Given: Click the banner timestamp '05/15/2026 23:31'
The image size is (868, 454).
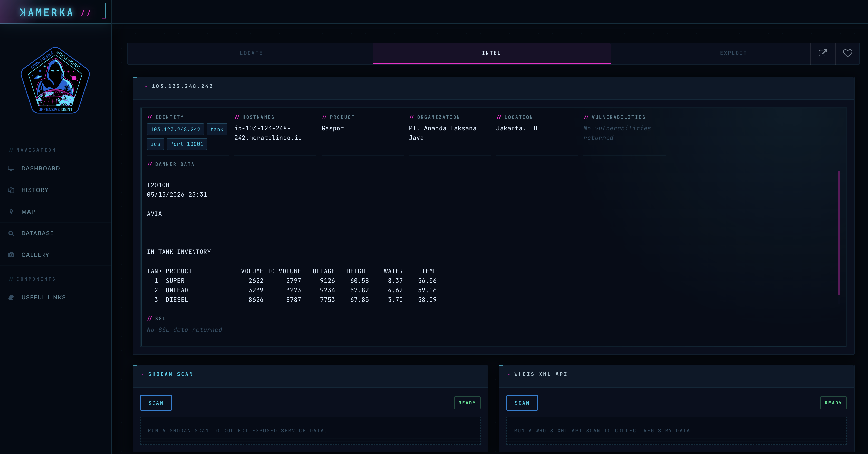Looking at the screenshot, I should (x=177, y=195).
